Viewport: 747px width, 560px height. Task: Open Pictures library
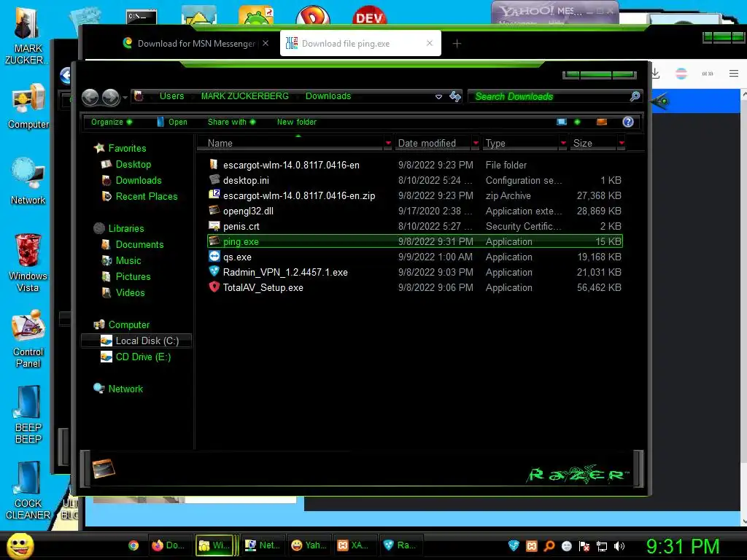click(x=133, y=276)
